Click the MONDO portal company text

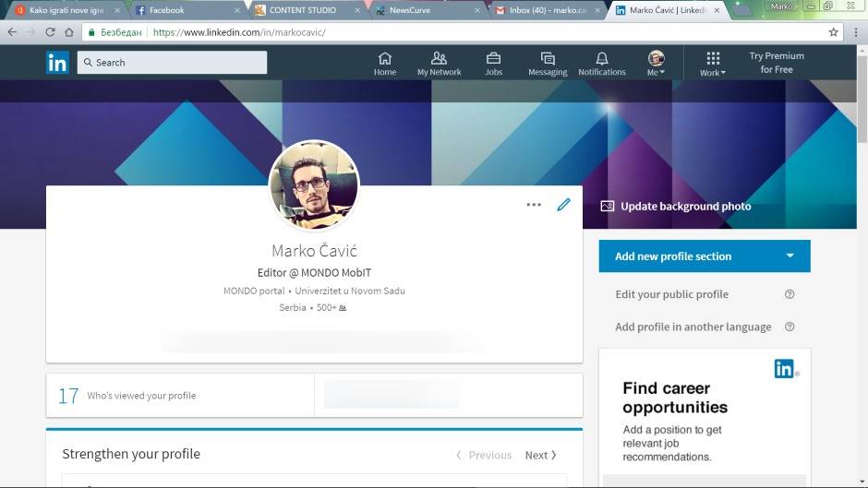click(254, 291)
